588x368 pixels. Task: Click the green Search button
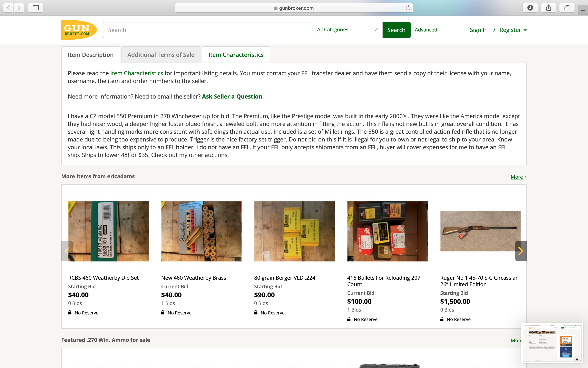click(396, 30)
